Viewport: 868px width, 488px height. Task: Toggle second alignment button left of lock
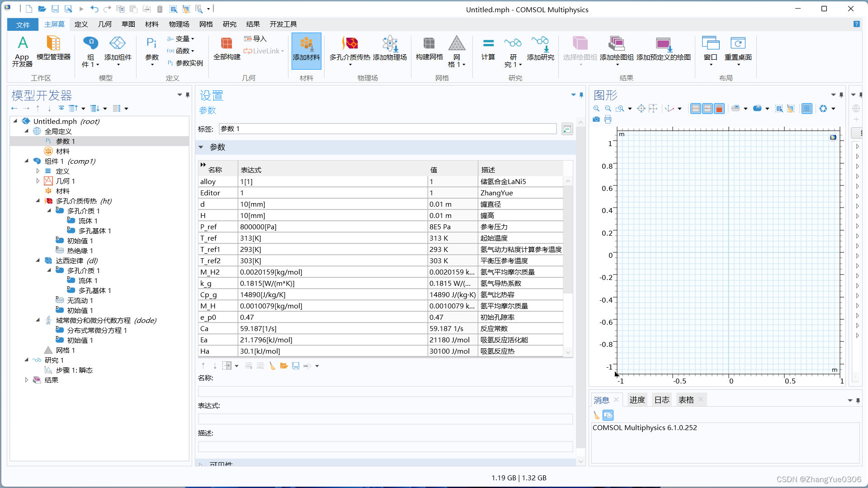(x=708, y=109)
